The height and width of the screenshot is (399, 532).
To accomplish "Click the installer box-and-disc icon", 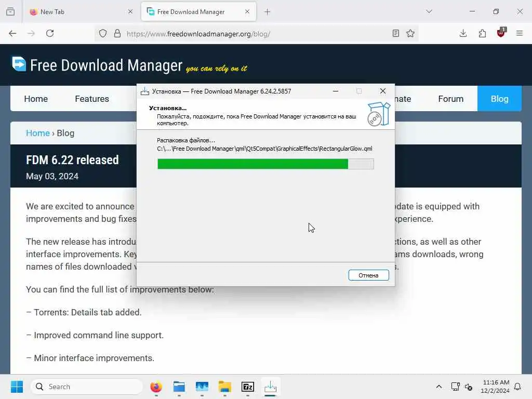I will [x=378, y=114].
